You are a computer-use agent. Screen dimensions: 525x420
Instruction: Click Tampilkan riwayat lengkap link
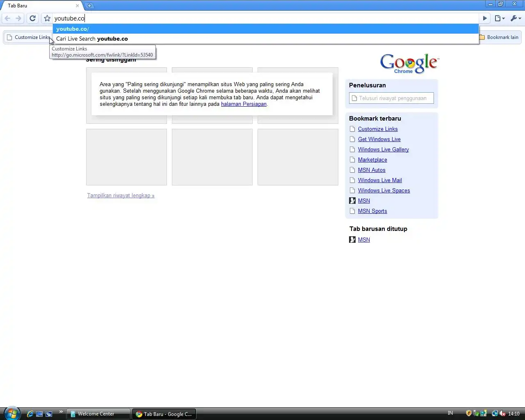[x=121, y=196]
